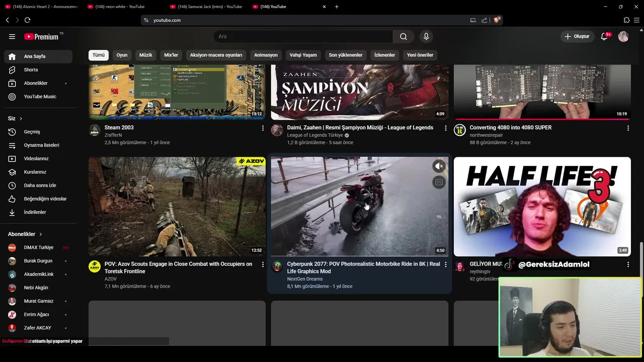
Task: Expand the Abonelikler section header
Action: coord(25,234)
